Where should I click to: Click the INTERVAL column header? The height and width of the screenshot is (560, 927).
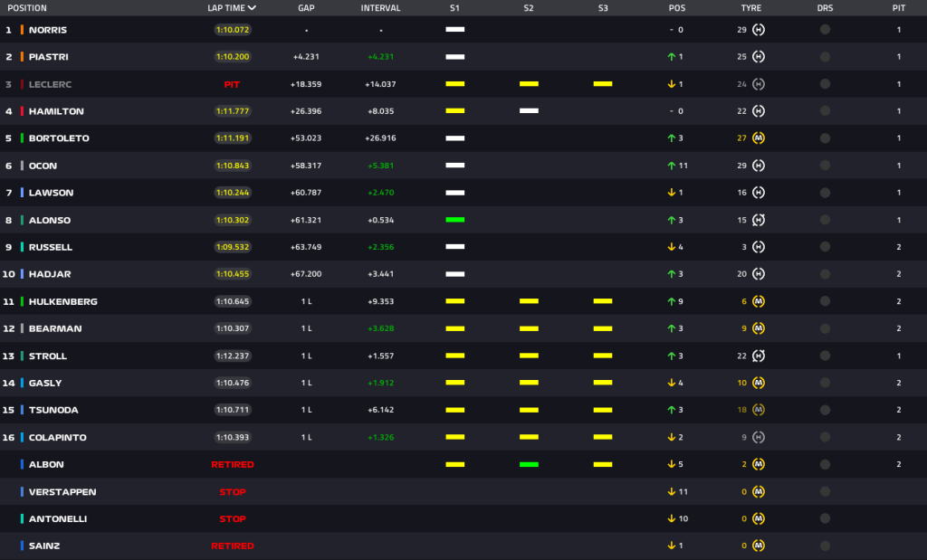381,8
